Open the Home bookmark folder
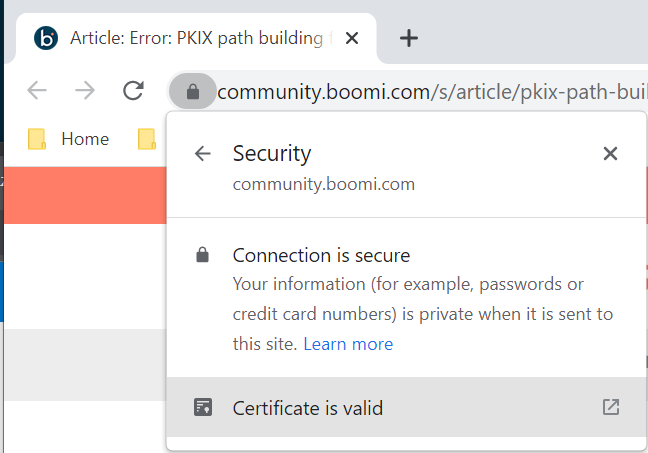The image size is (648, 453). click(70, 139)
